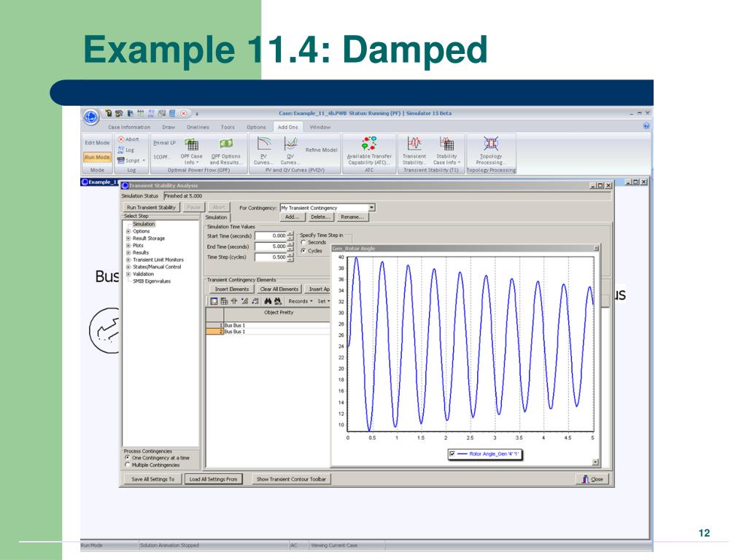This screenshot has width=747, height=560.
Task: Open Stability Case Info icon
Action: [446, 144]
